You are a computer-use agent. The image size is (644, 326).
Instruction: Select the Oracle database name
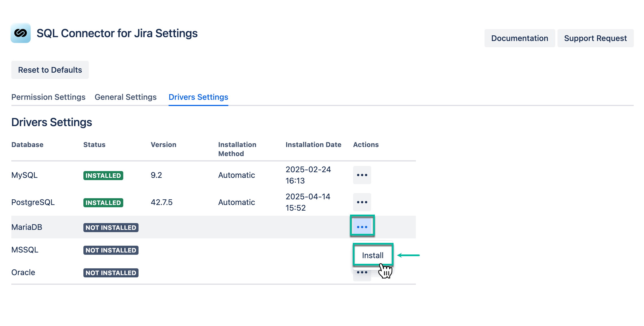(x=23, y=272)
